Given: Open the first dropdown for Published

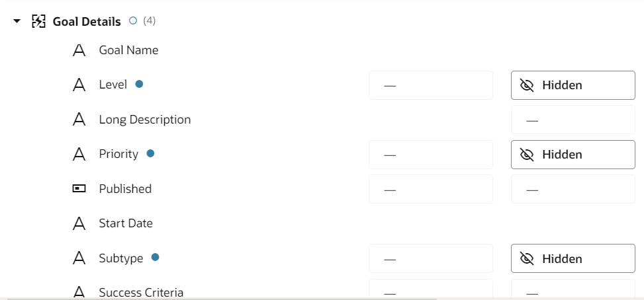Looking at the screenshot, I should tap(431, 189).
